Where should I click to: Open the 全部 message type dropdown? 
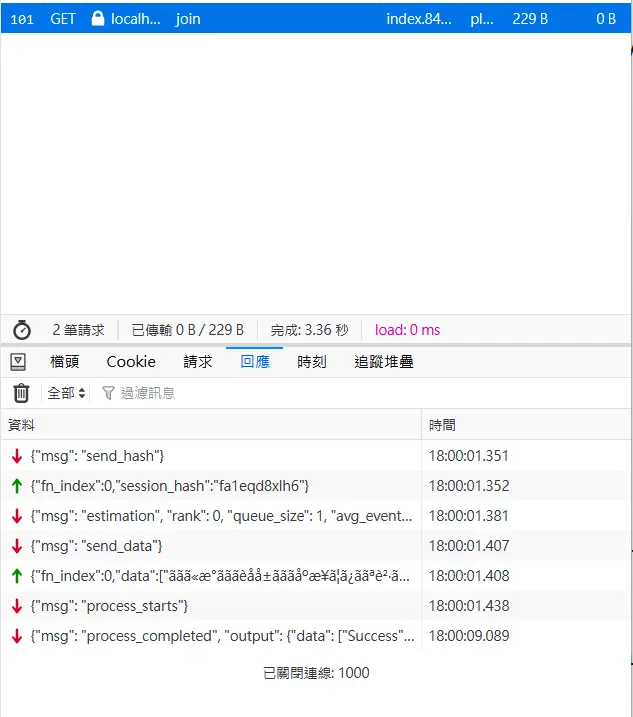67,393
